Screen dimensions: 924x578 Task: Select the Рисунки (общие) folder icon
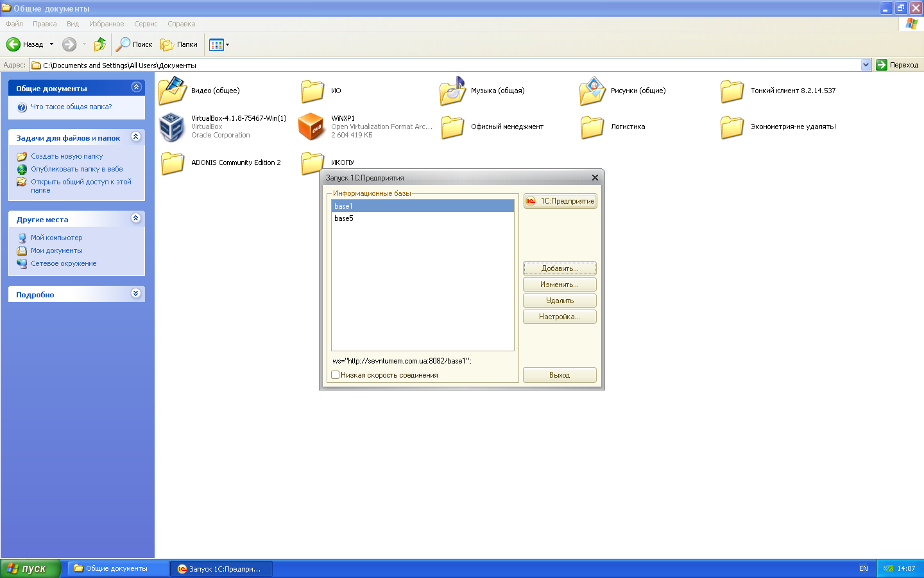coord(592,91)
